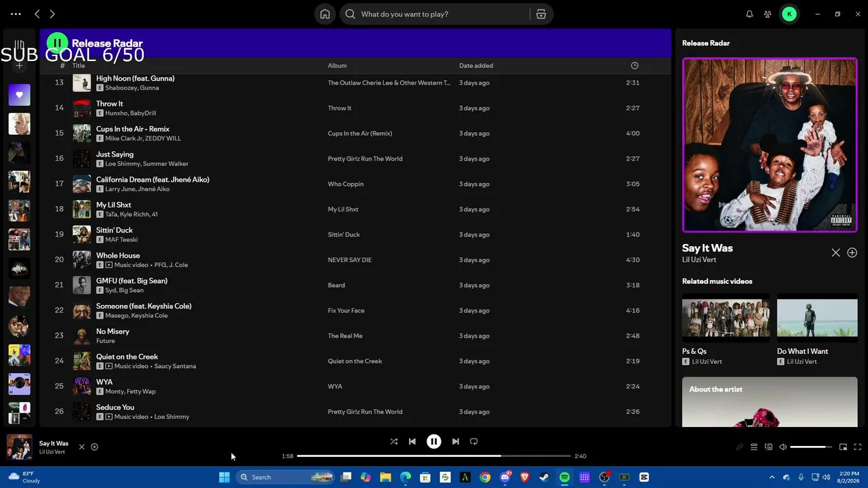Open File Explorer from the taskbar
Viewport: 868px width, 488px height.
[x=386, y=477]
